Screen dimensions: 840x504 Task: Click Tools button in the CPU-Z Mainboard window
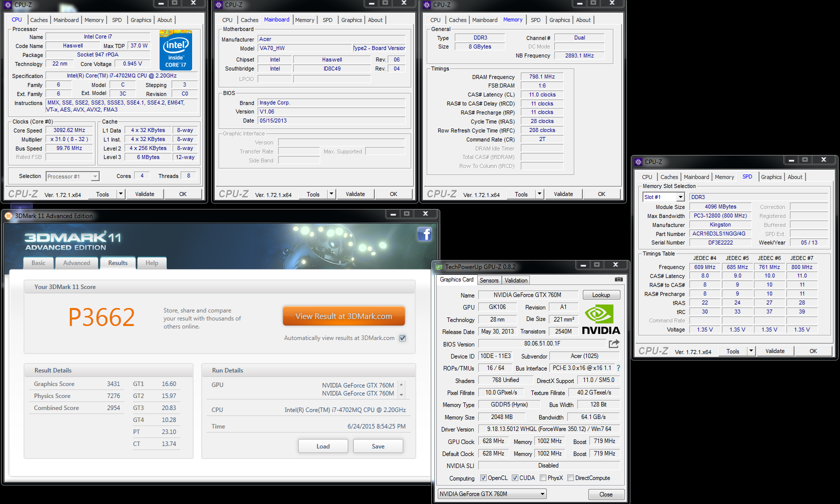pos(313,194)
